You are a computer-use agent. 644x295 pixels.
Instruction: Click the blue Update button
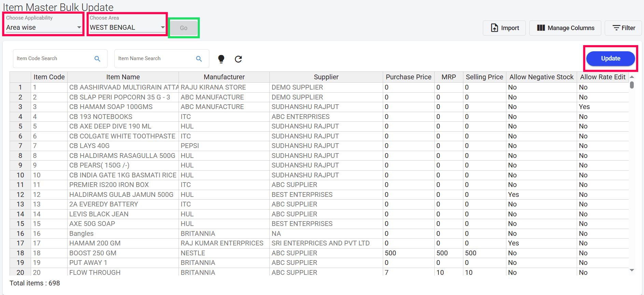611,58
